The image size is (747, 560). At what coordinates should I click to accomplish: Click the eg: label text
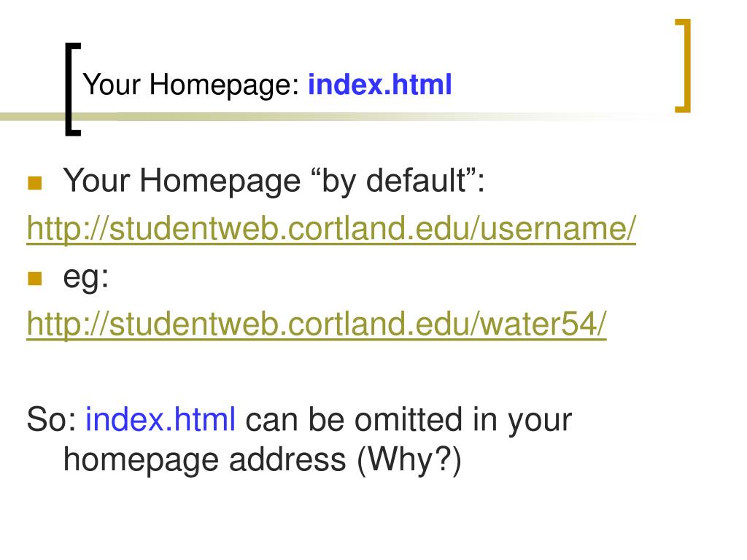click(x=86, y=278)
